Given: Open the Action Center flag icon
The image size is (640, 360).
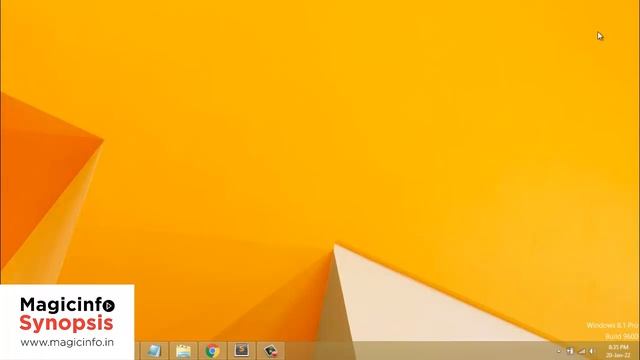Looking at the screenshot, I should pyautogui.click(x=570, y=351).
